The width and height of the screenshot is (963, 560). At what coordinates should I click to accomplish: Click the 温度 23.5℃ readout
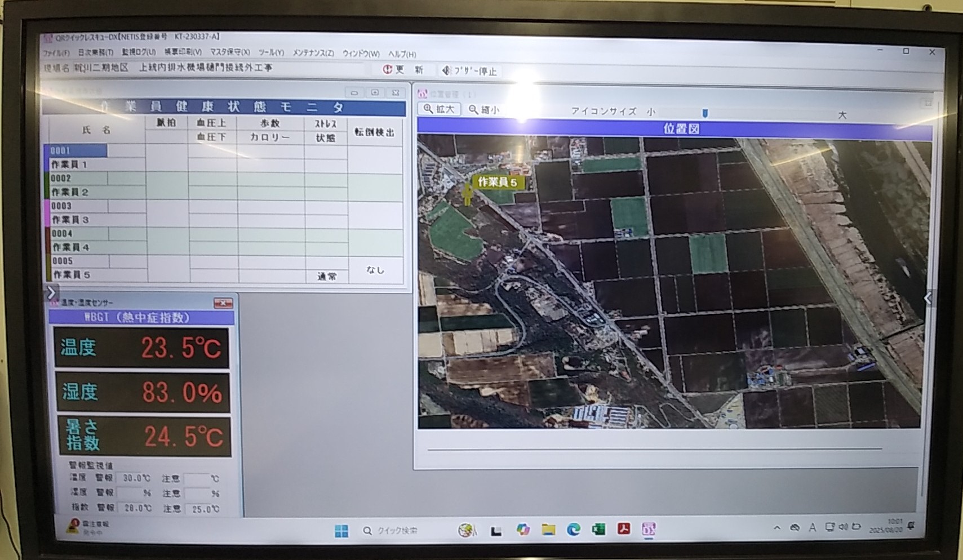(141, 348)
